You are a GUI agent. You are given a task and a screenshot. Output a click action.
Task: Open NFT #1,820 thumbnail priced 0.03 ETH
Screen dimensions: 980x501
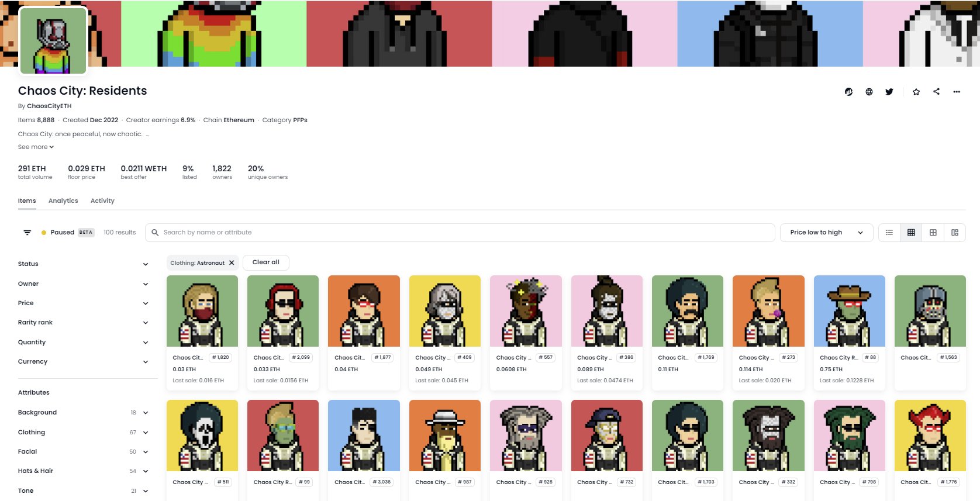[x=202, y=311]
